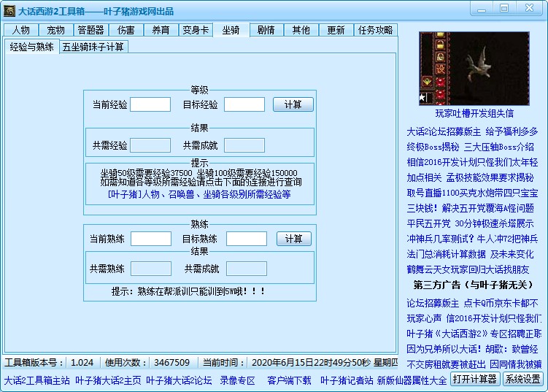Minimize the toolbox window
Viewport: 548px width, 392px height.
tap(482, 8)
